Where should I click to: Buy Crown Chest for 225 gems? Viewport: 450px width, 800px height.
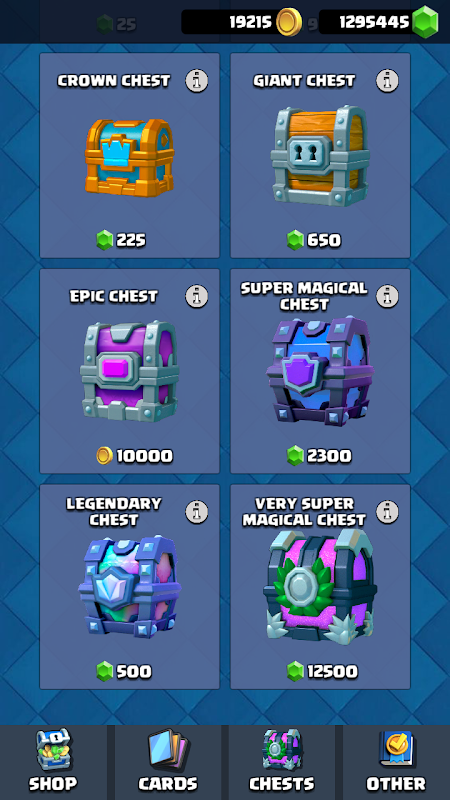point(121,240)
